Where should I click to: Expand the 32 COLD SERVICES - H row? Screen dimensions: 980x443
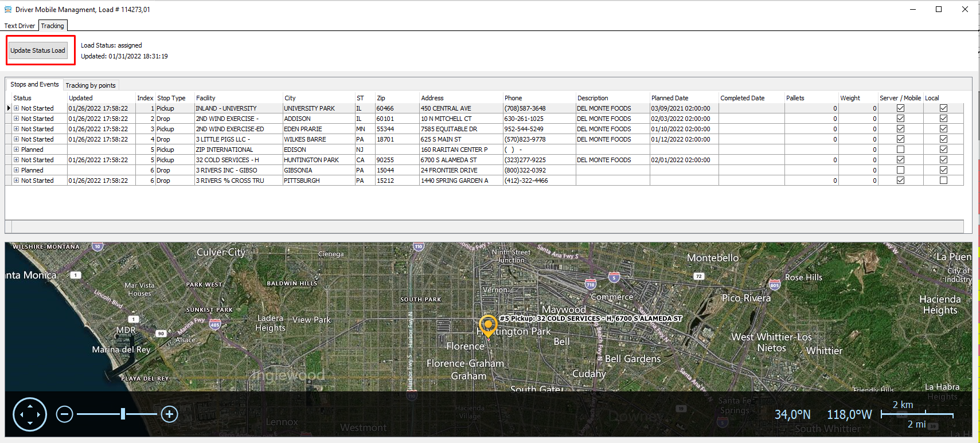point(17,160)
